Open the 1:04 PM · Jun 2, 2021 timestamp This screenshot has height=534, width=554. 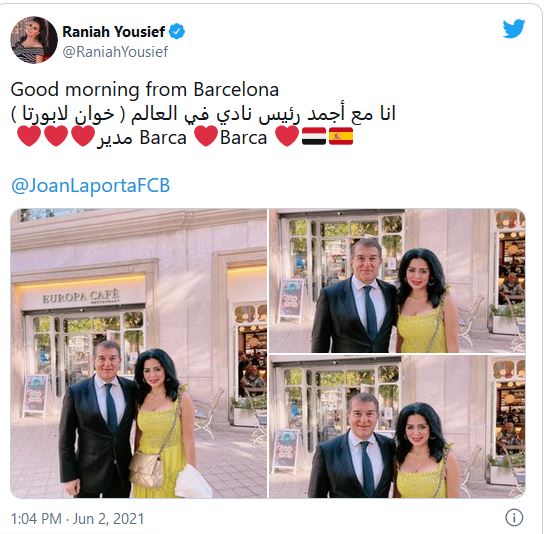coord(77,519)
